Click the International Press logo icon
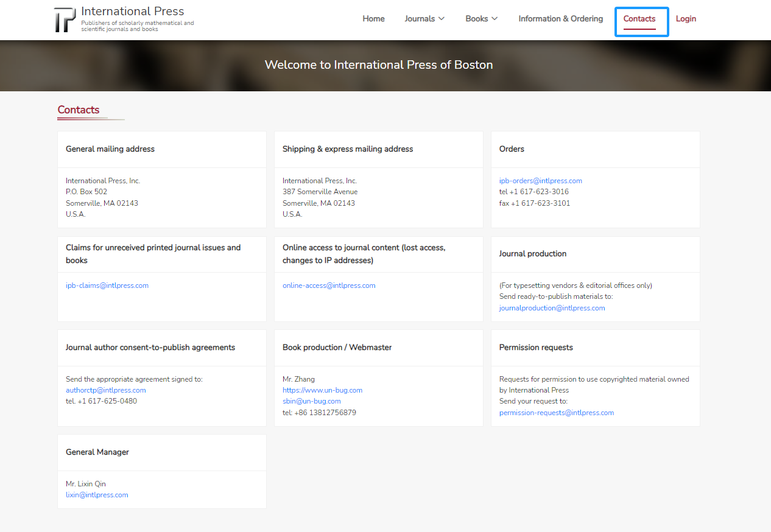 (x=65, y=20)
